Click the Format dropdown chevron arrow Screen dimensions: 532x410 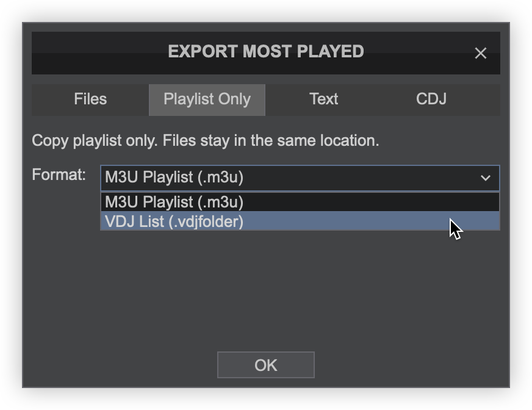tap(485, 178)
